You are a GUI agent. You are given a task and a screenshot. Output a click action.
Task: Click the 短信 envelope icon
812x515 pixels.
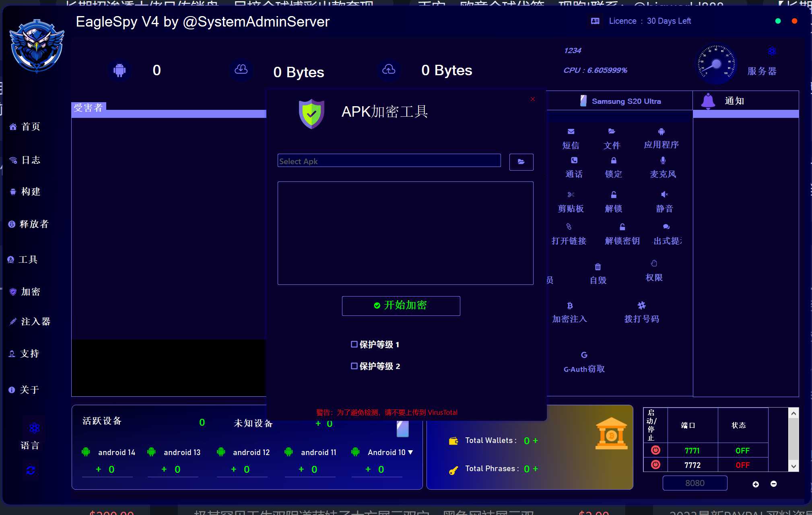coord(571,131)
